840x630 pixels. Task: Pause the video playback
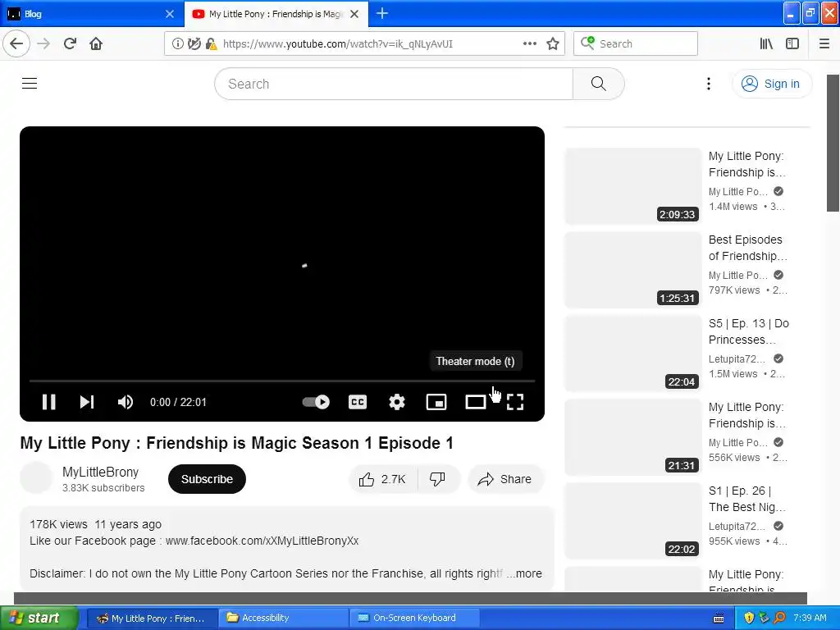click(48, 402)
